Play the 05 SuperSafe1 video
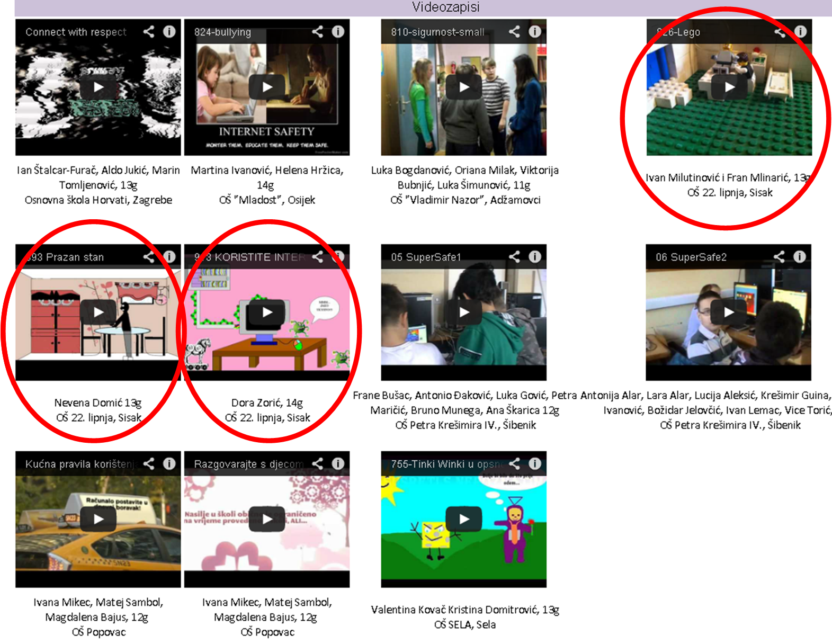This screenshot has width=832, height=644. click(464, 312)
